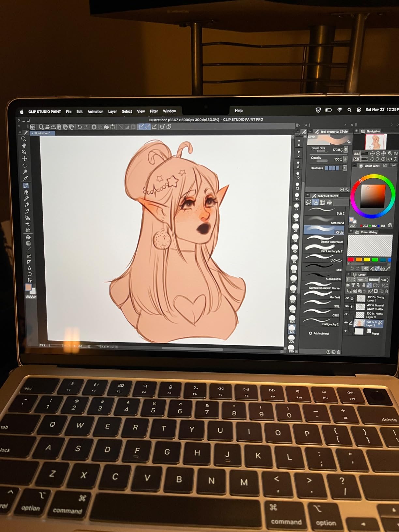Click the new raster layer icon
This screenshot has width=399, height=532.
[349, 291]
